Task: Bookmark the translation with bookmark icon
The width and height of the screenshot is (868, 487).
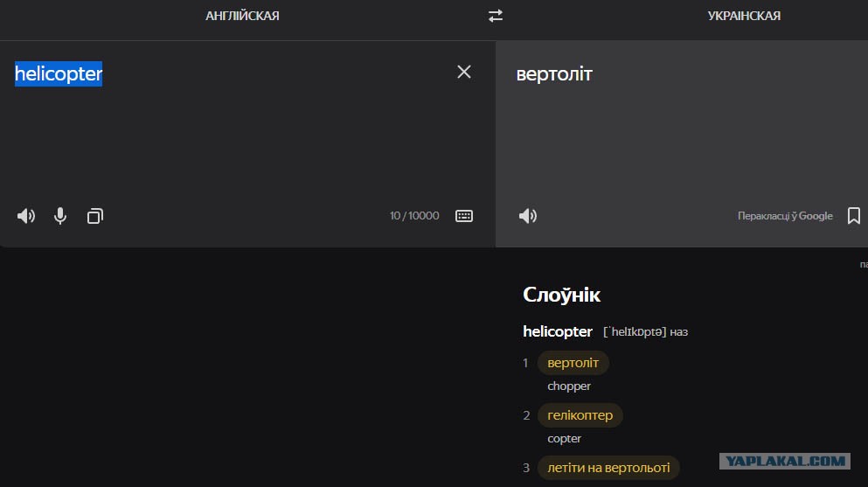Action: click(x=854, y=216)
